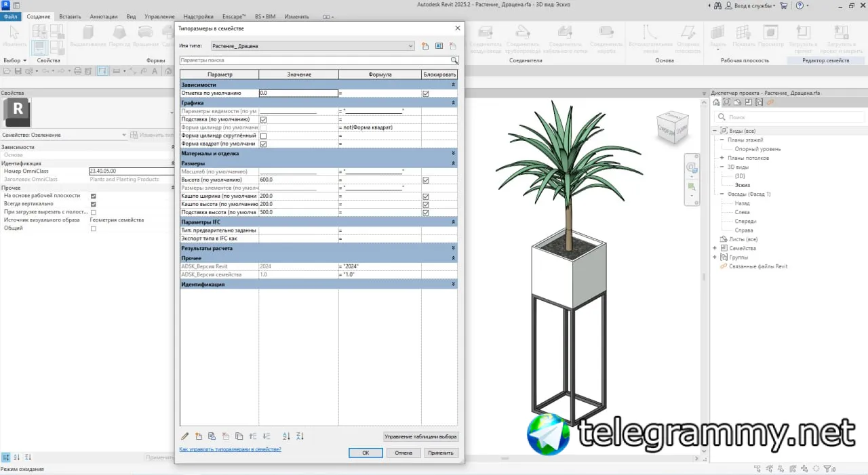This screenshot has height=475, width=868.
Task: Collapse the Графика section
Action: pyautogui.click(x=454, y=102)
